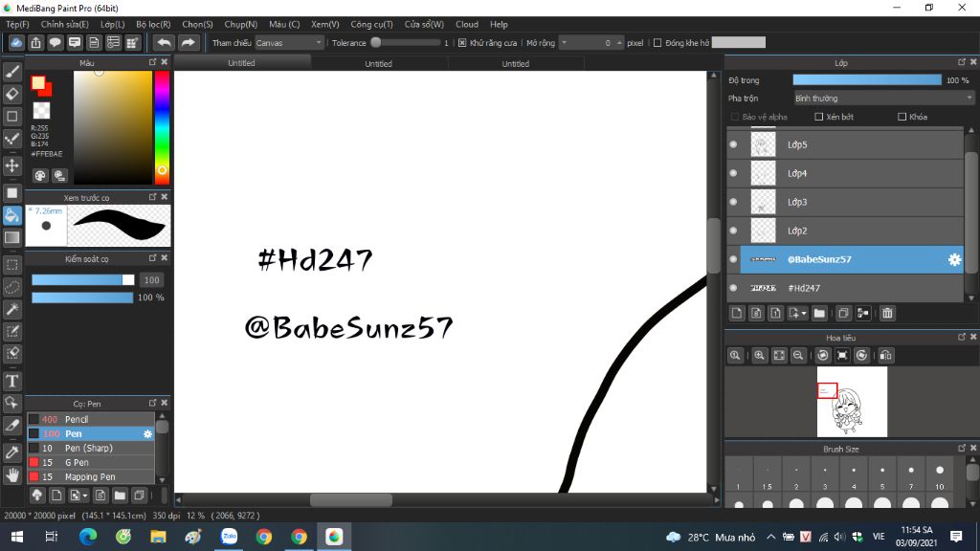Enable Đóng khe hở checkbox
980x551 pixels.
[657, 43]
